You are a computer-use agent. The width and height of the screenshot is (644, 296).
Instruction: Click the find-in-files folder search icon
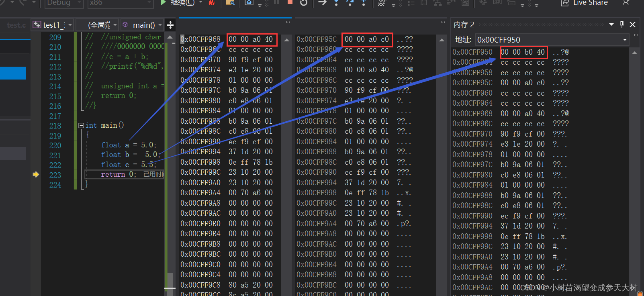coord(230,3)
